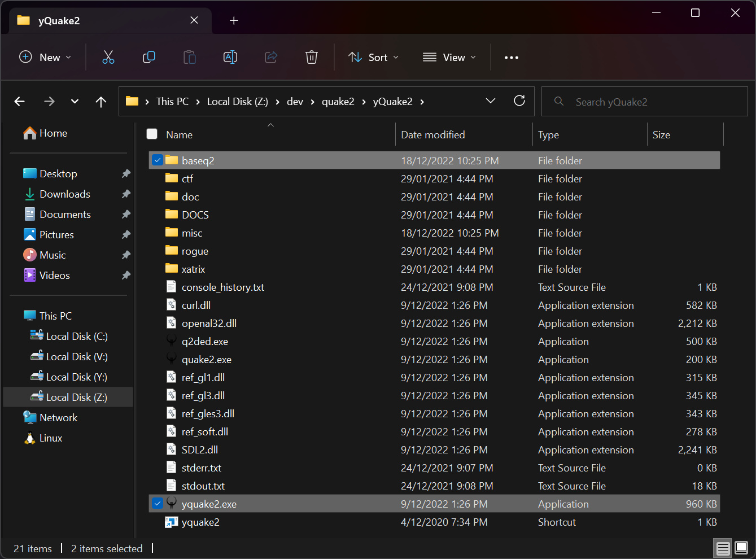Select the ref_soft.dll file
The image size is (756, 559).
point(434,431)
